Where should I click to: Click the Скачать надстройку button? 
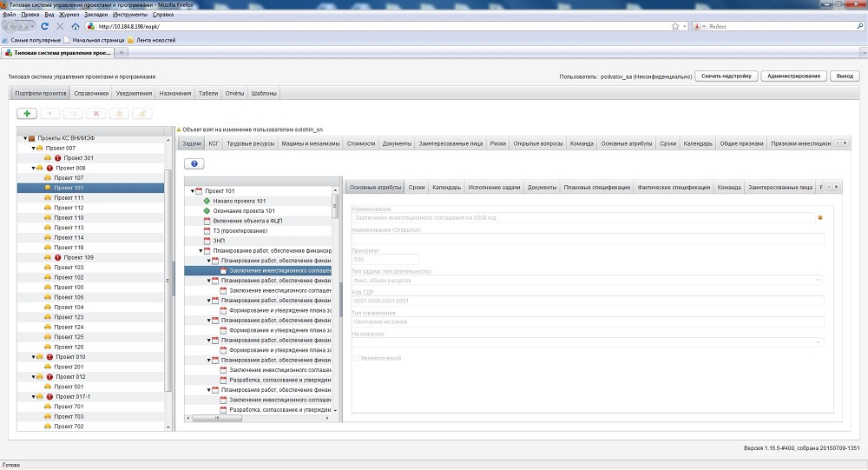click(727, 76)
